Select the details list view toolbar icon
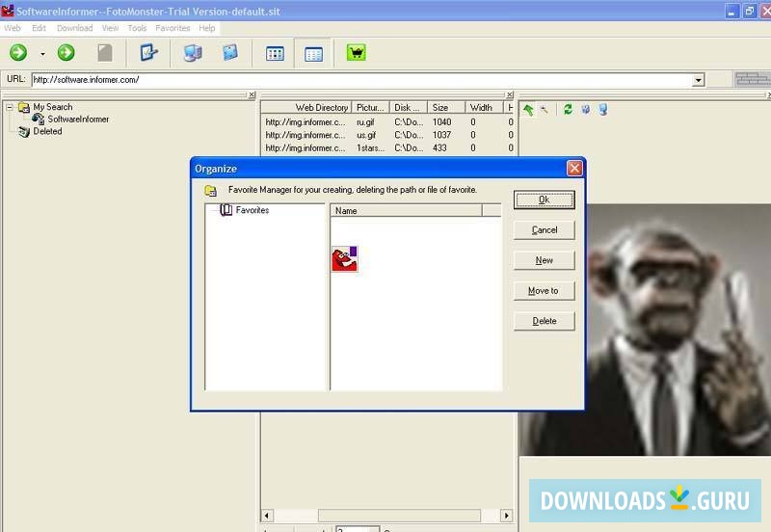This screenshot has height=532, width=771. point(313,54)
